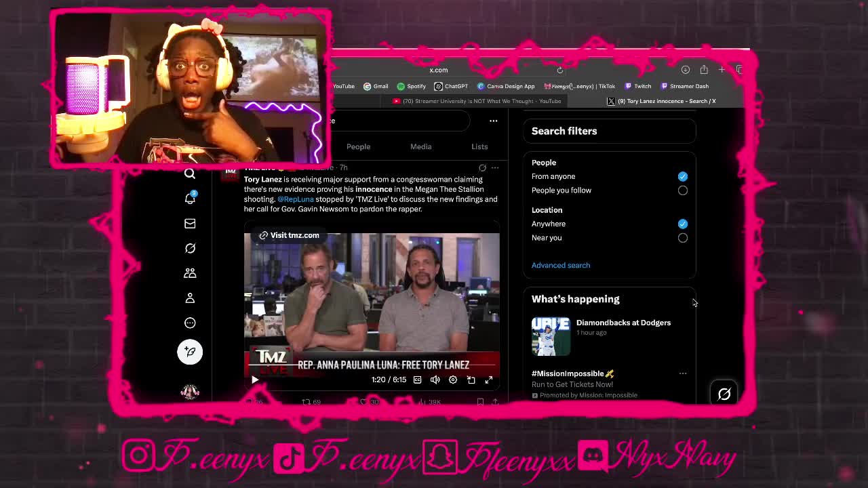Repost the TMZ post
868x488 pixels.
tap(311, 402)
